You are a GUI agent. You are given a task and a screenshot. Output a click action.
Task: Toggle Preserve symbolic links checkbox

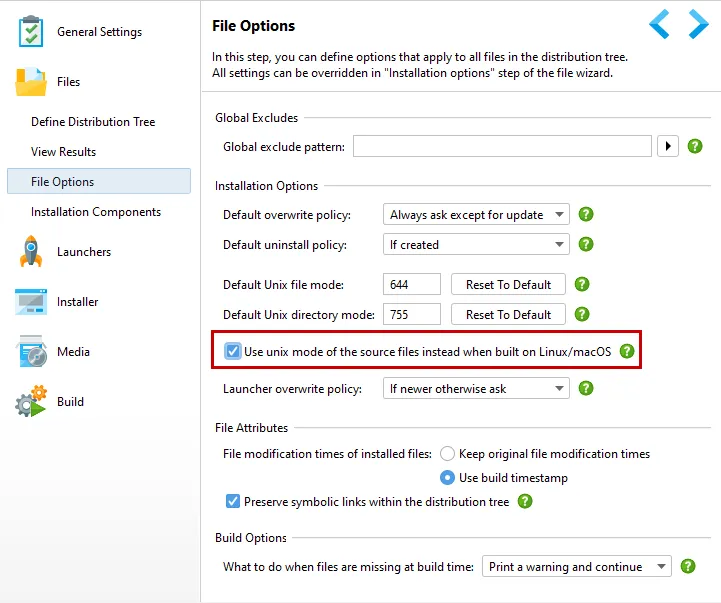pos(233,501)
